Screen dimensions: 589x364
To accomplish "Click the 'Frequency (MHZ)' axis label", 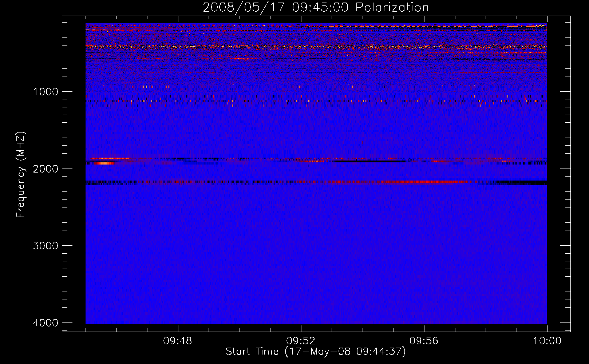I will (21, 175).
